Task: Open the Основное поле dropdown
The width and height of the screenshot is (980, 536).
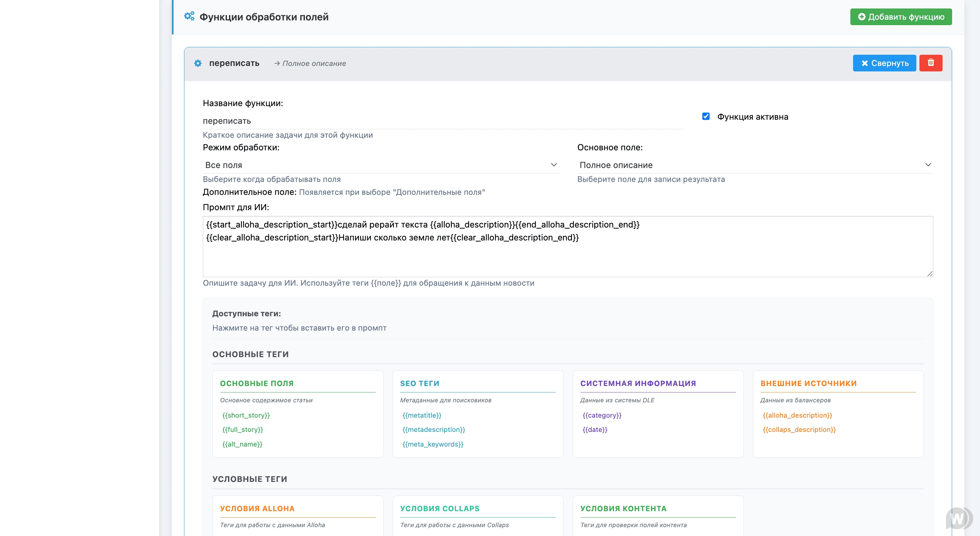Action: (755, 165)
